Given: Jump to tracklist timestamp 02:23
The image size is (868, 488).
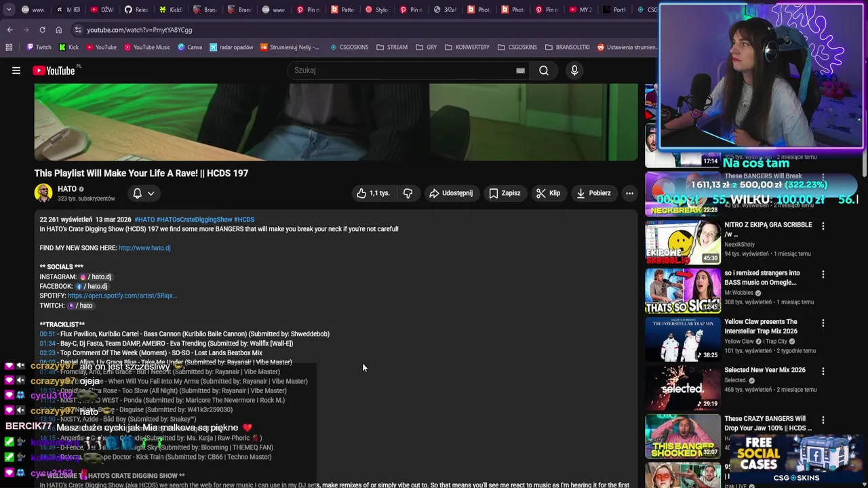Looking at the screenshot, I should 47,353.
